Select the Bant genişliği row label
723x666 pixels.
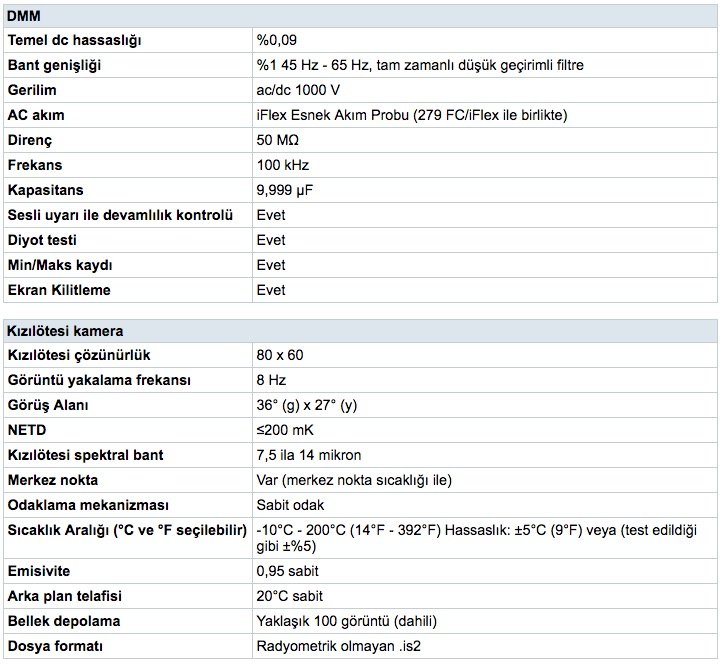[x=54, y=65]
